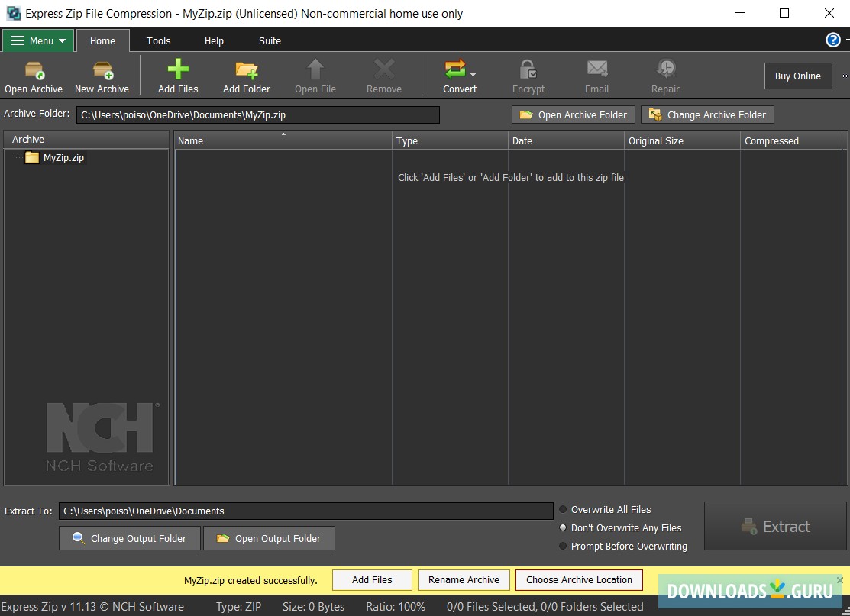850x616 pixels.
Task: Minimize the Express Zip window
Action: (740, 13)
